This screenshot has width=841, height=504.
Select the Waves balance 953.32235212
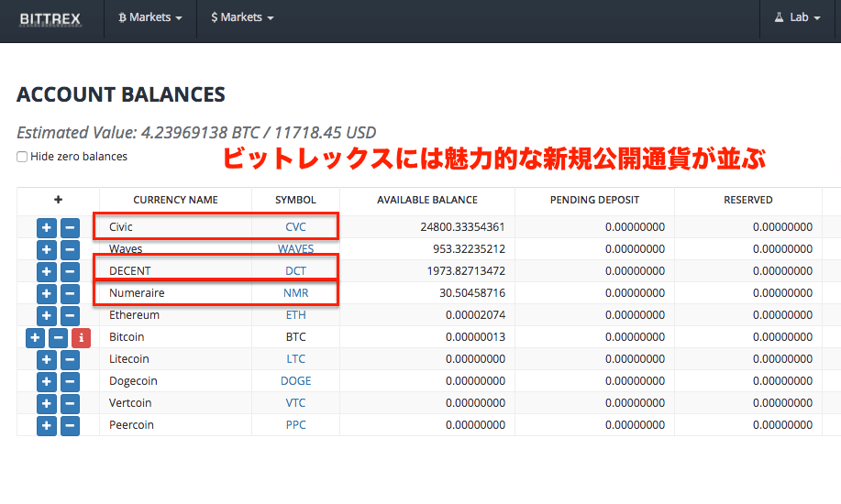click(469, 248)
